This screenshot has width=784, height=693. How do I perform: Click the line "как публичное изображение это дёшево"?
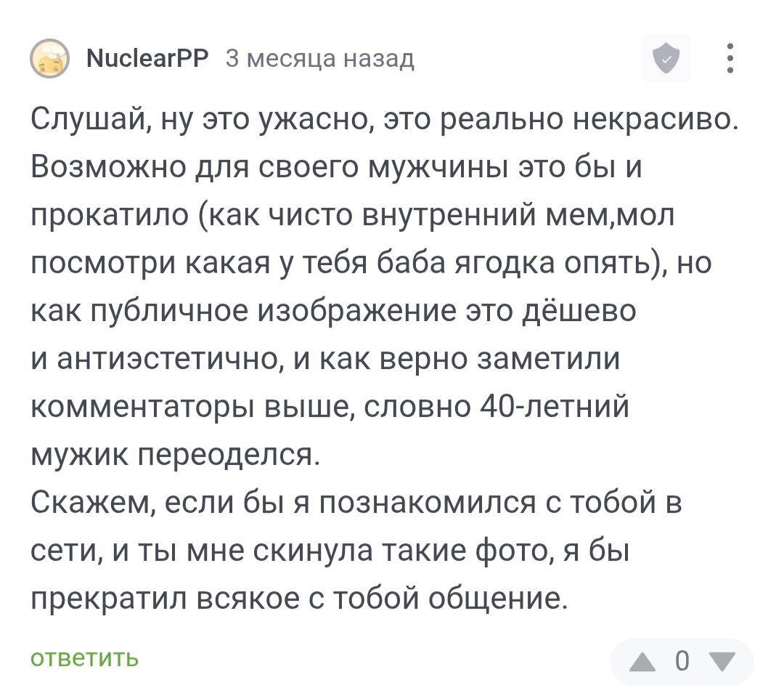(x=334, y=312)
